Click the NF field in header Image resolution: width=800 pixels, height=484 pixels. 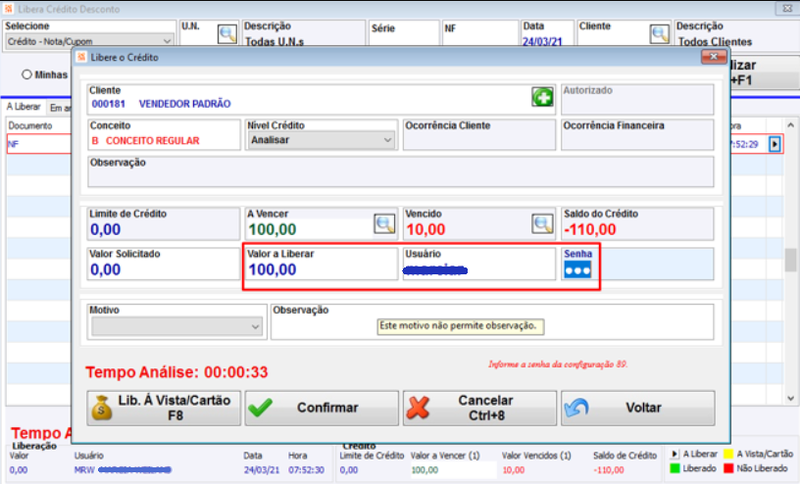click(x=480, y=34)
